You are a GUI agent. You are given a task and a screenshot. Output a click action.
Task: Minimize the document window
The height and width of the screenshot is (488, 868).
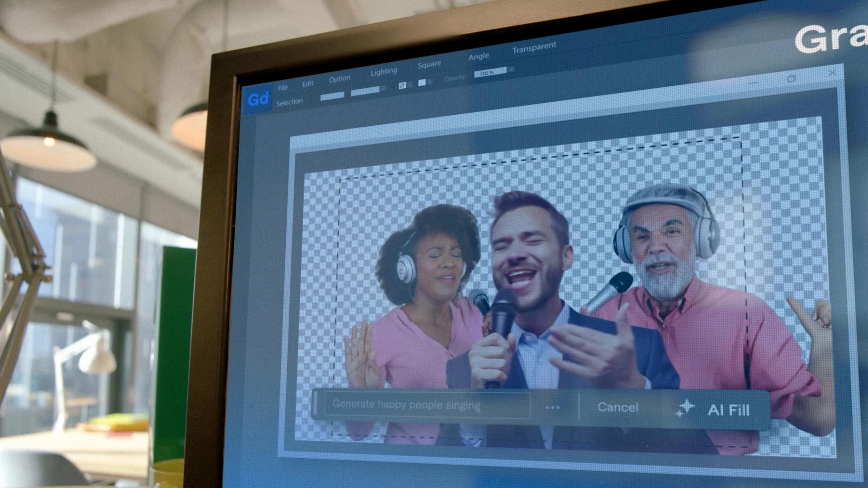pyautogui.click(x=753, y=83)
